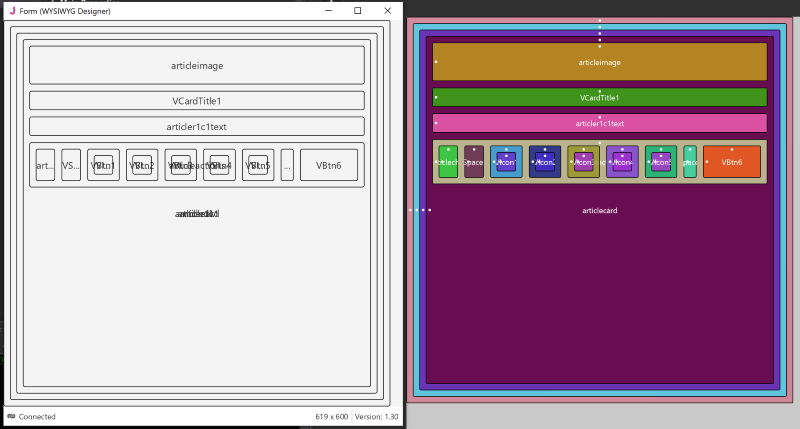Image resolution: width=800 pixels, height=429 pixels.
Task: Click the bright green 'articlech' block in the colored view
Action: coord(448,162)
